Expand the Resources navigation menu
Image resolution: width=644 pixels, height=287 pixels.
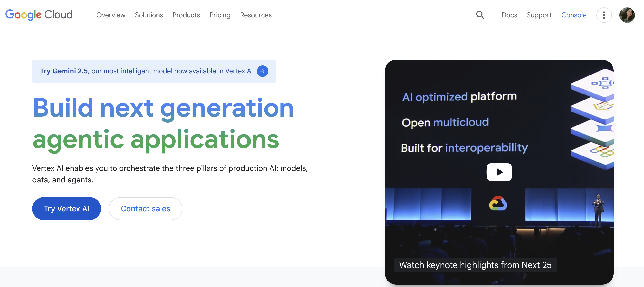pyautogui.click(x=256, y=15)
